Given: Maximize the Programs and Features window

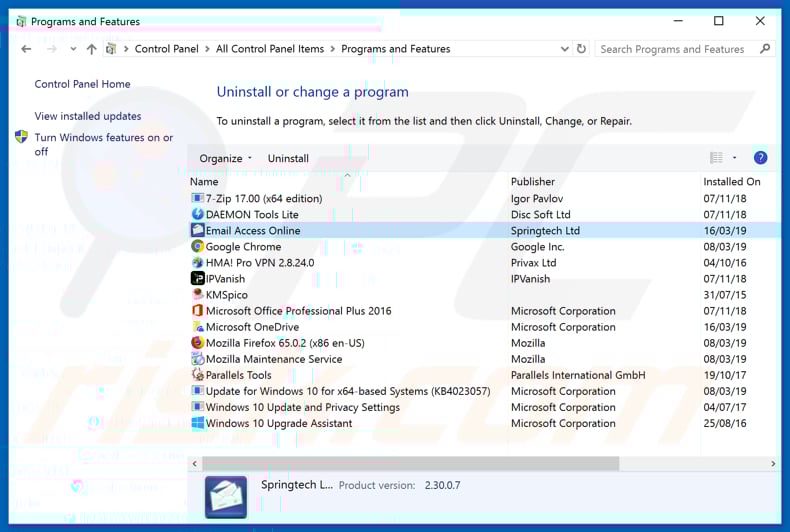Looking at the screenshot, I should (x=719, y=21).
